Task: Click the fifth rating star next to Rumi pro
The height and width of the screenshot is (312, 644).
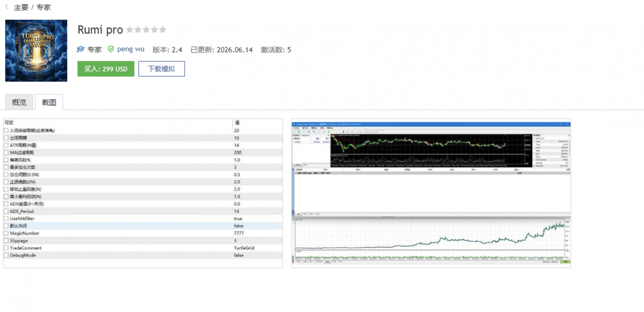Action: (x=163, y=29)
